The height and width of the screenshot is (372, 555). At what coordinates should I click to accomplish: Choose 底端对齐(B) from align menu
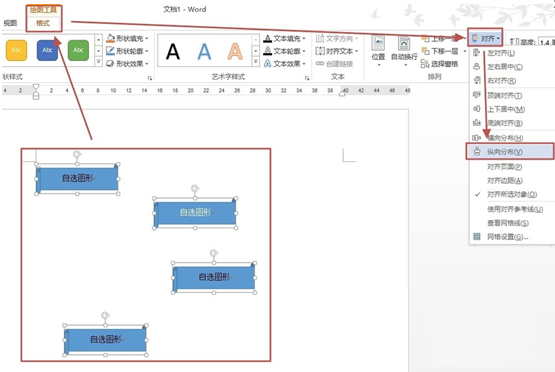512,123
